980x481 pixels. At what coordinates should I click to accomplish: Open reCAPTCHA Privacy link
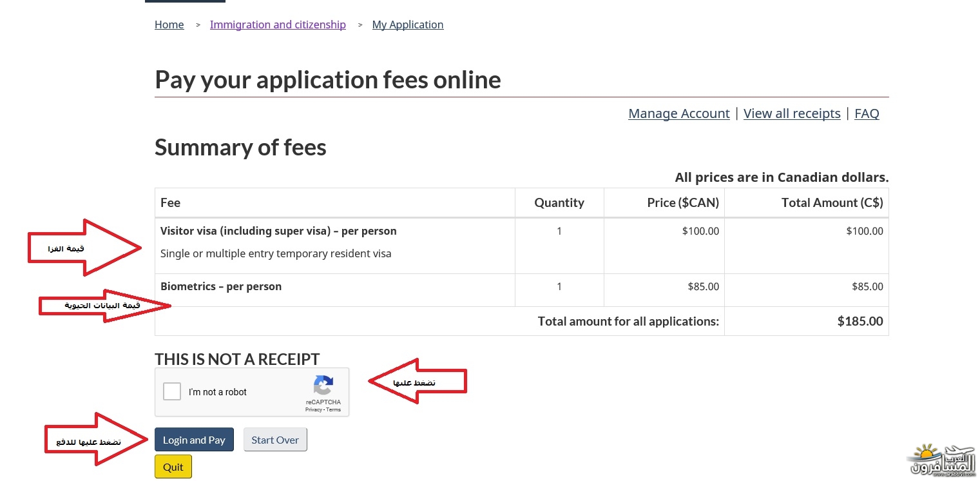[314, 410]
